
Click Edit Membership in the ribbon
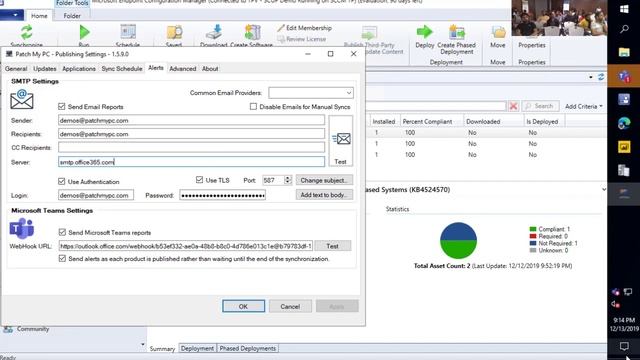304,28
